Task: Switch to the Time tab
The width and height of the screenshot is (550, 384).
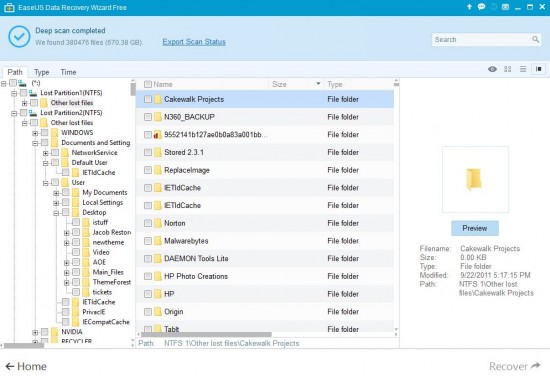Action: click(68, 72)
